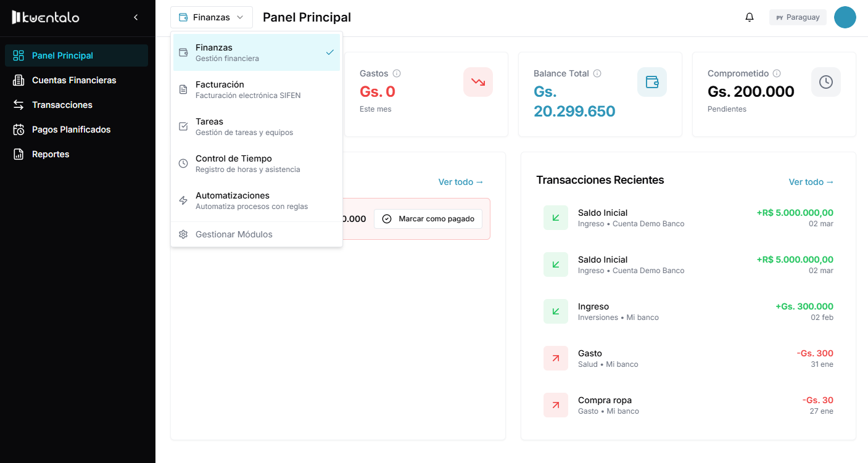Open the Paraguay country selector

coord(798,17)
